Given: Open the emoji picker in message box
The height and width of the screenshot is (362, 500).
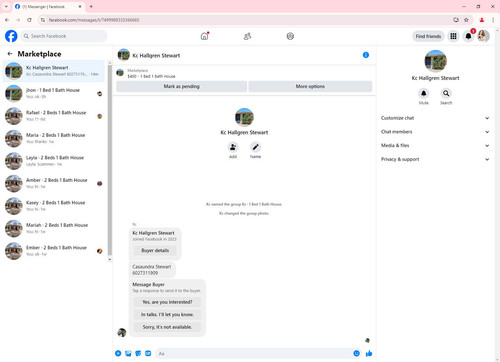Looking at the screenshot, I should tap(356, 353).
